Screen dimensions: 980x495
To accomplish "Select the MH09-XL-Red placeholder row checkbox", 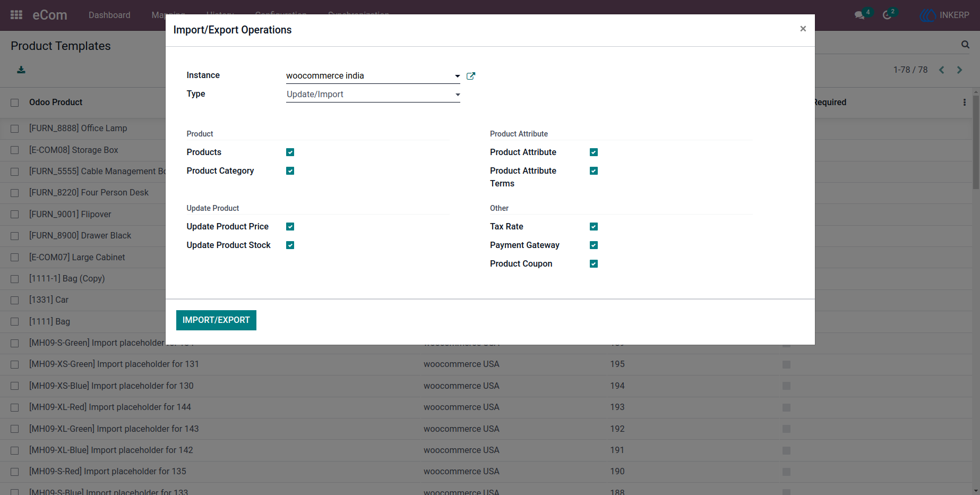I will coord(15,407).
